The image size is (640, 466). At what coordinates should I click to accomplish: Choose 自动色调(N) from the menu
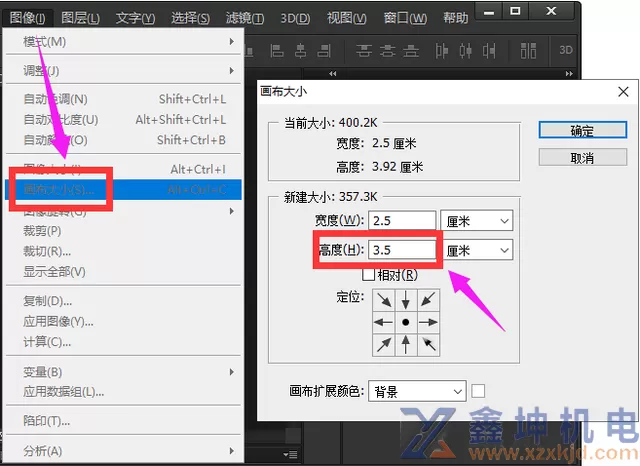(123, 99)
